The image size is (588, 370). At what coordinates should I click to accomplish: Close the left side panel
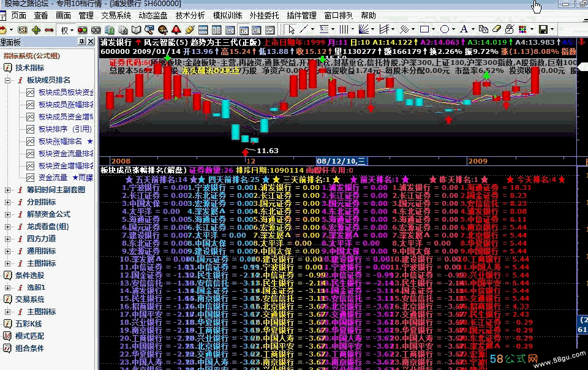click(x=91, y=42)
